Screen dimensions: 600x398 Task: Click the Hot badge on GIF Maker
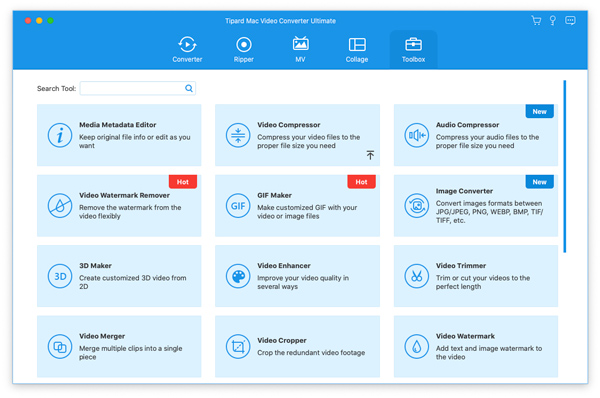(361, 182)
